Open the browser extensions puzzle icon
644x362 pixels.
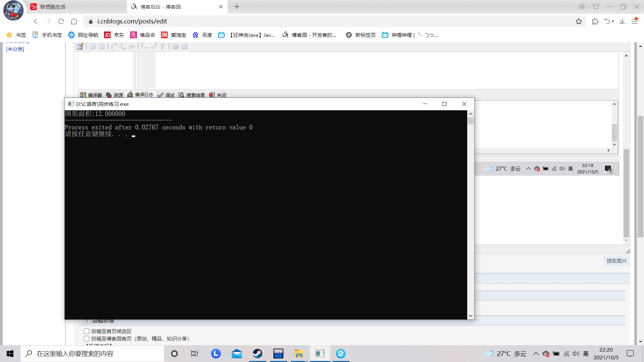(x=595, y=21)
